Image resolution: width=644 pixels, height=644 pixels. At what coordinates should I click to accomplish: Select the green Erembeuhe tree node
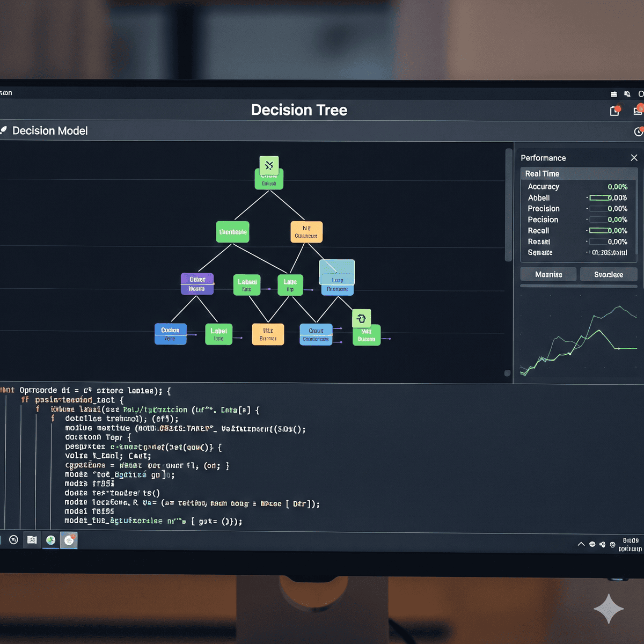coord(232,232)
